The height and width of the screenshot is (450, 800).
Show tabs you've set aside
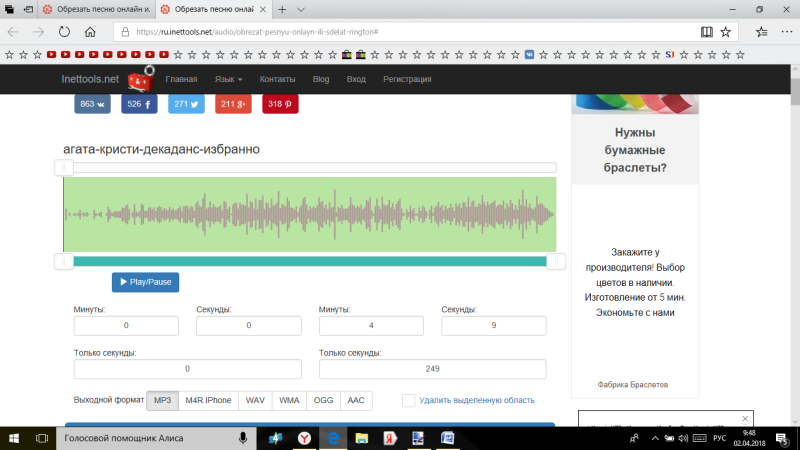coord(9,9)
